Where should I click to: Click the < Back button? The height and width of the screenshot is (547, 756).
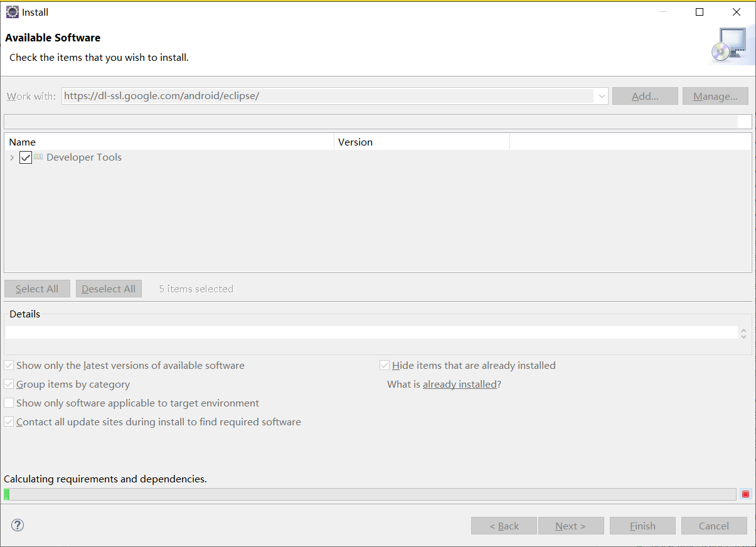[504, 526]
